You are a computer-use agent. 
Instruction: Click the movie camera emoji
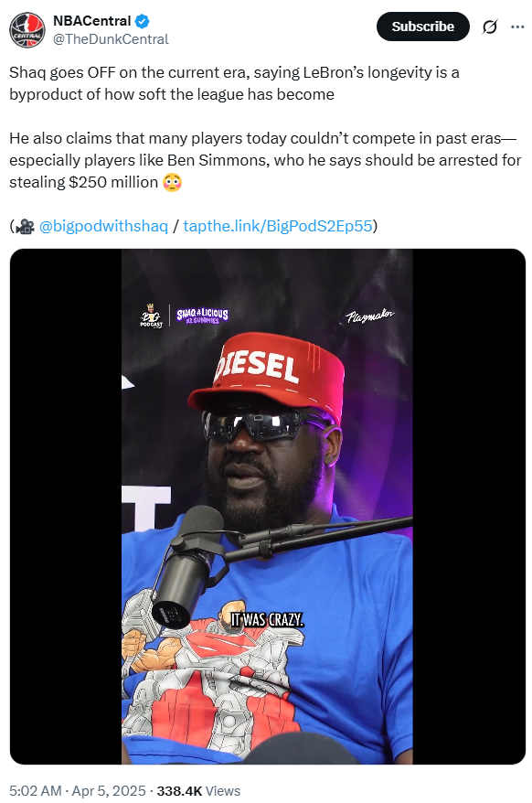coord(25,226)
